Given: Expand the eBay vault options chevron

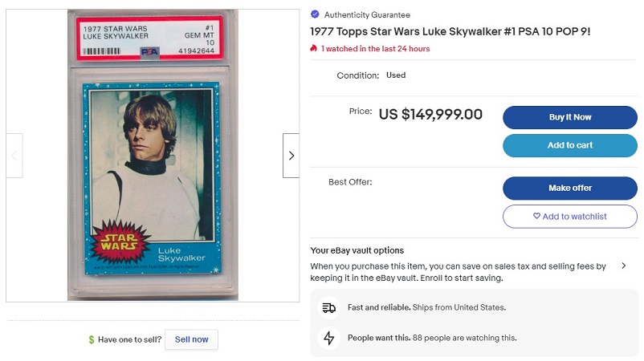Looking at the screenshot, I should point(624,266).
